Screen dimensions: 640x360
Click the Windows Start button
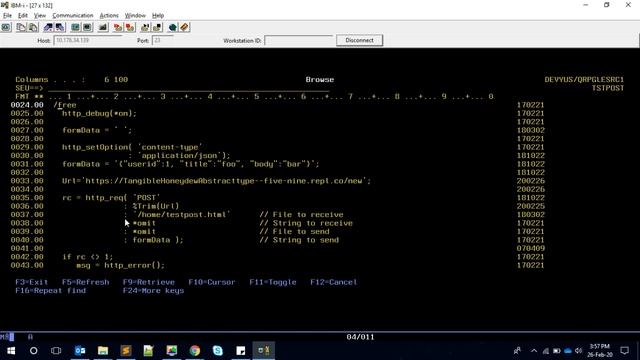[x=11, y=350]
